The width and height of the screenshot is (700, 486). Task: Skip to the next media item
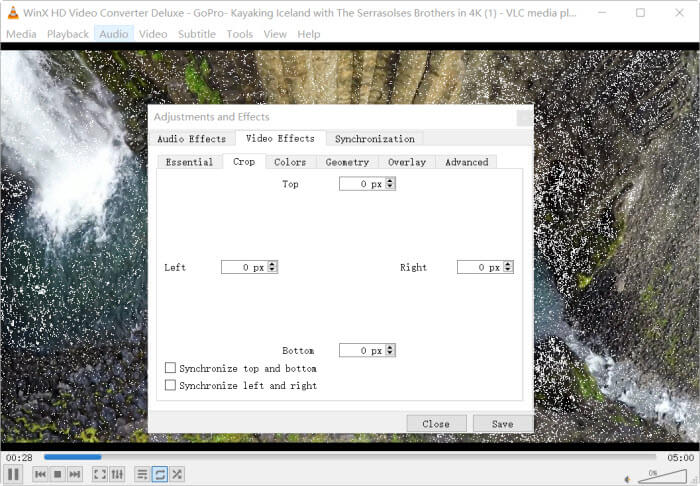point(75,474)
